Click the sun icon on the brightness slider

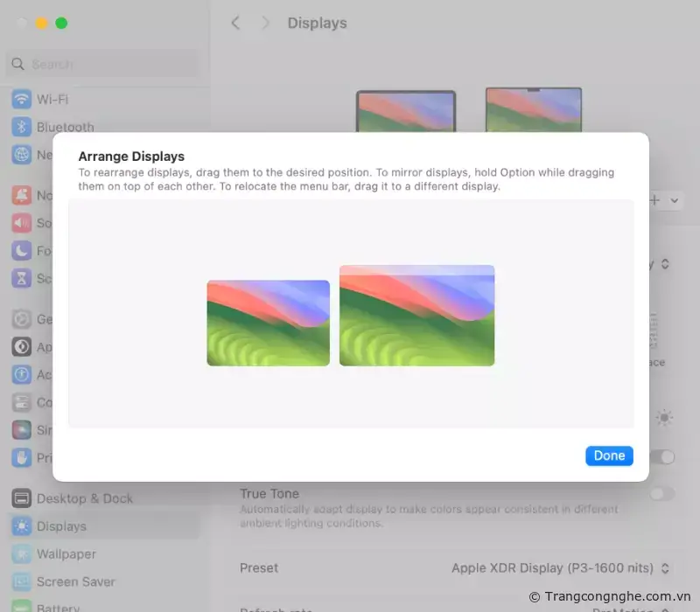pyautogui.click(x=665, y=418)
